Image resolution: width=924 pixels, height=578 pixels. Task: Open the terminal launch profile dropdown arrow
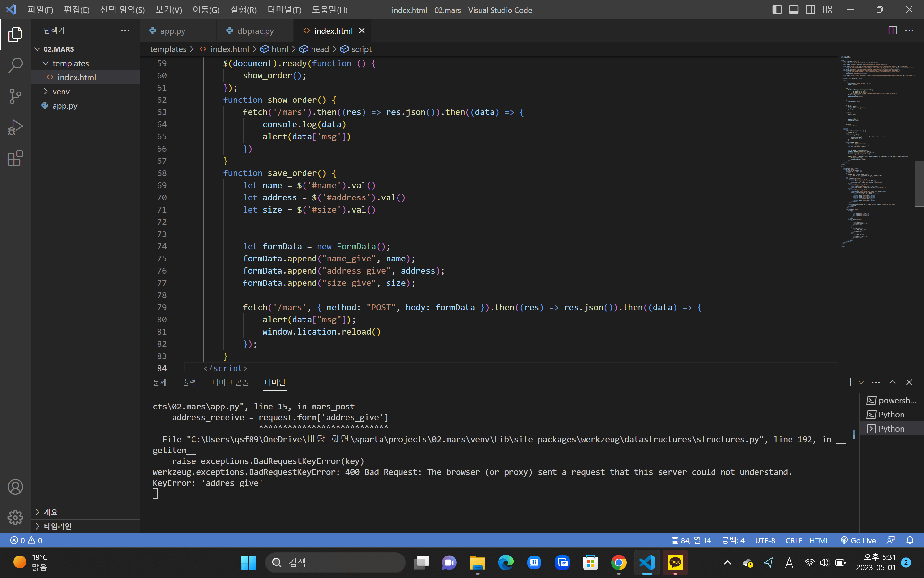tap(861, 382)
